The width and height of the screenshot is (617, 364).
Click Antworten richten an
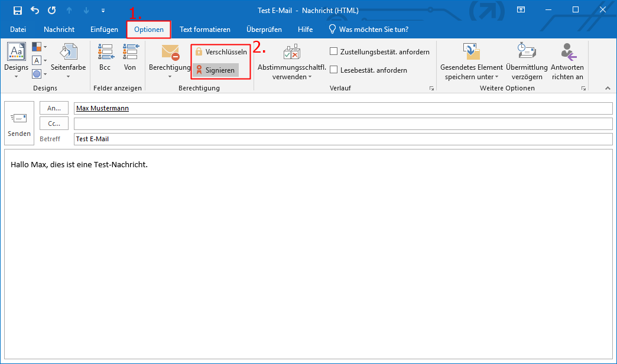tap(567, 61)
